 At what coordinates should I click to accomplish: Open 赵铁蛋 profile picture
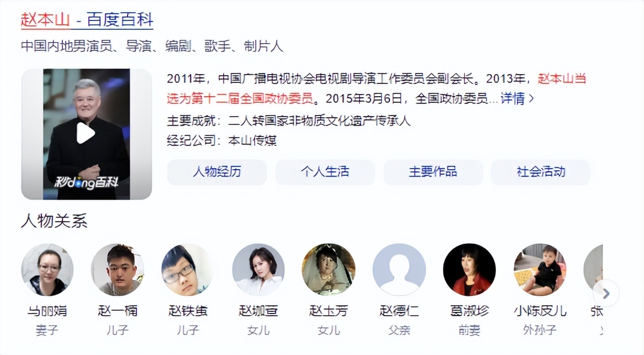pyautogui.click(x=188, y=269)
